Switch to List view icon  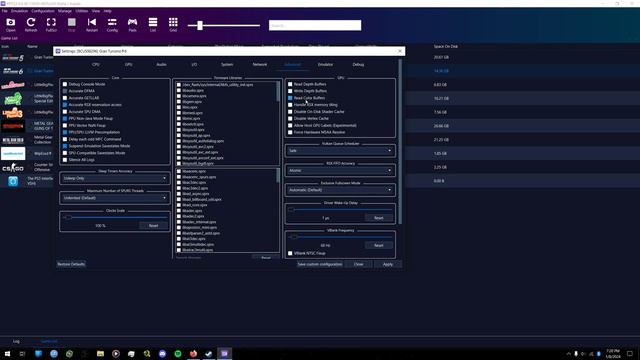point(153,24)
